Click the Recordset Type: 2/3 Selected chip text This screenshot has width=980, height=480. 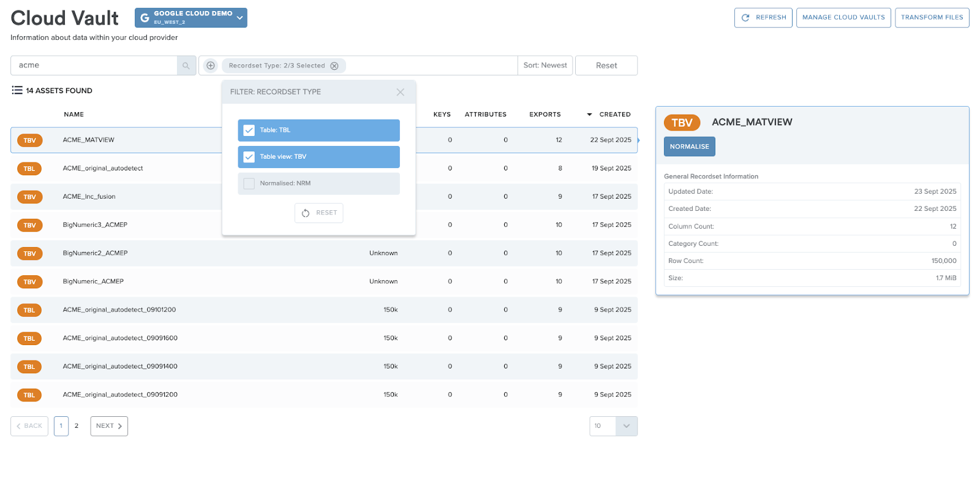[277, 66]
